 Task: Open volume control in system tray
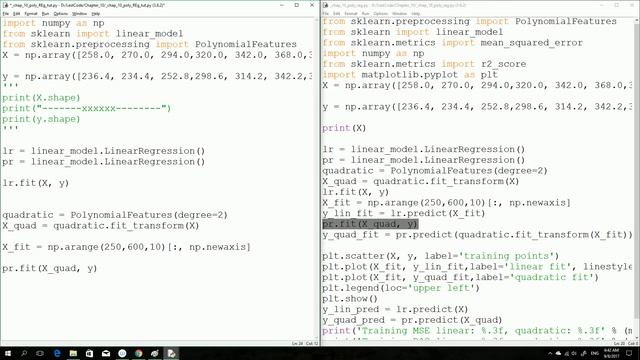574,353
